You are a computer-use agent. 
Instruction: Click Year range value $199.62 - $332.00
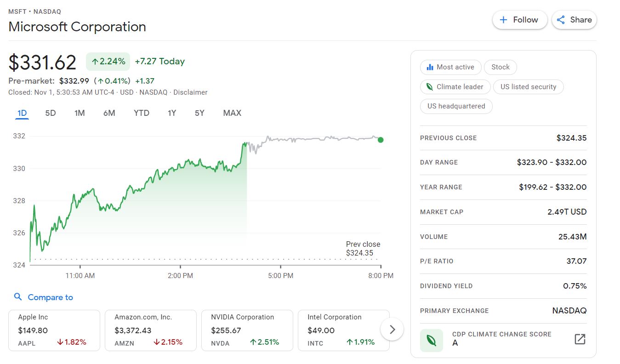pyautogui.click(x=552, y=187)
